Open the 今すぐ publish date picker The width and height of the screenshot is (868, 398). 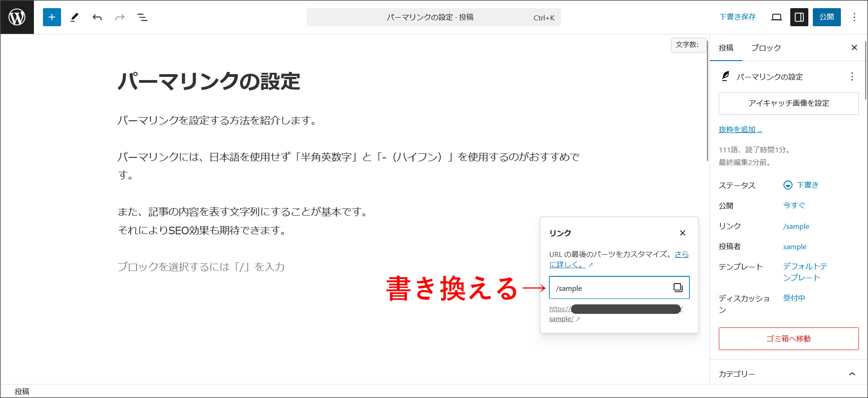click(794, 205)
